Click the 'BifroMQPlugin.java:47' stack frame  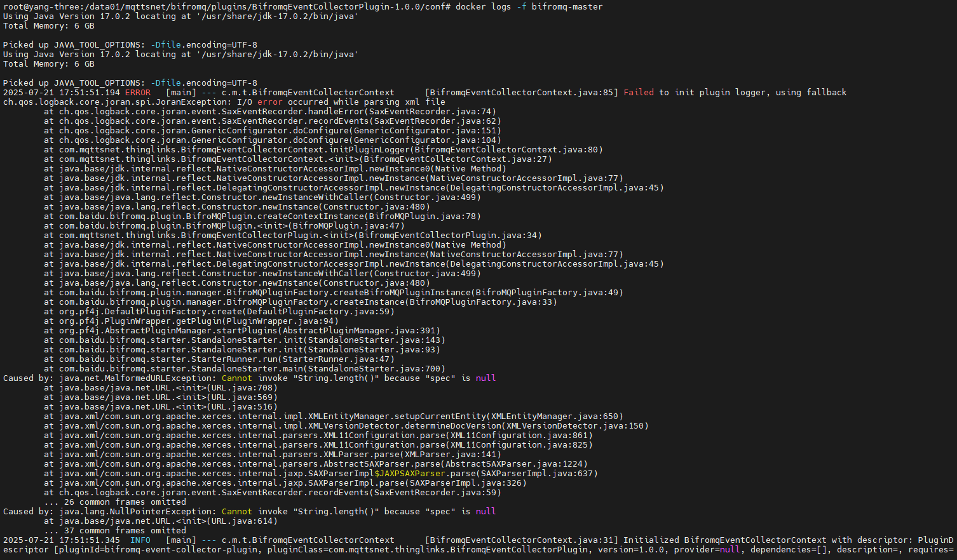click(x=224, y=226)
